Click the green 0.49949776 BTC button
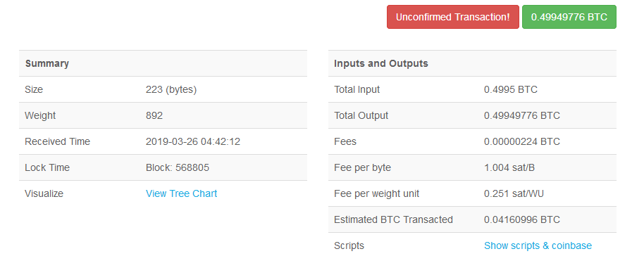This screenshot has width=644, height=268. 569,17
